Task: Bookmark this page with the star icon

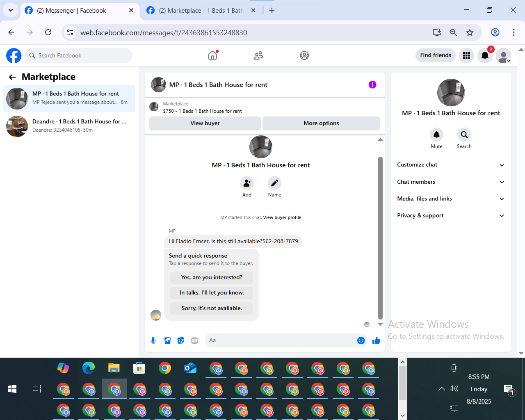Action: click(470, 32)
